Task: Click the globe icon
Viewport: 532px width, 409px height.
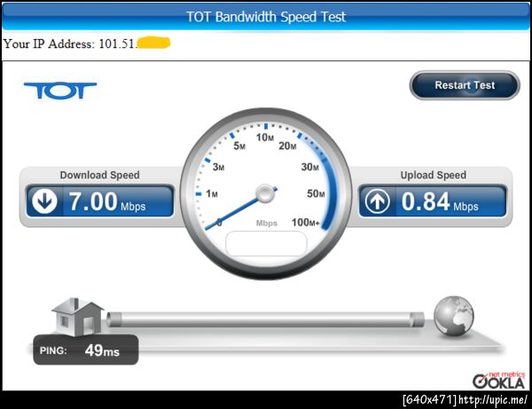Action: 454,316
